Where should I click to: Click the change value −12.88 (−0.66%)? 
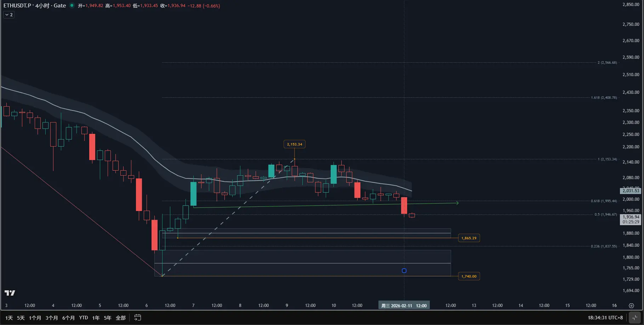coord(204,6)
